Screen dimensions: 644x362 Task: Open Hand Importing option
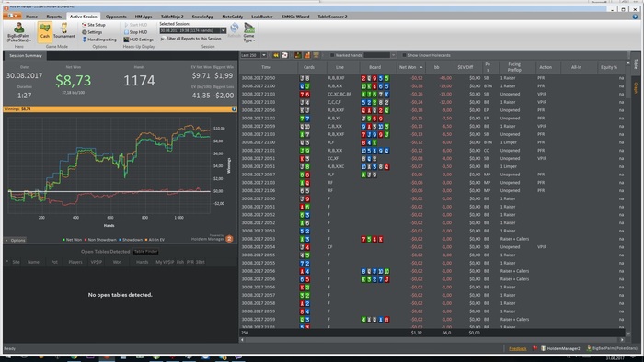[x=99, y=40]
